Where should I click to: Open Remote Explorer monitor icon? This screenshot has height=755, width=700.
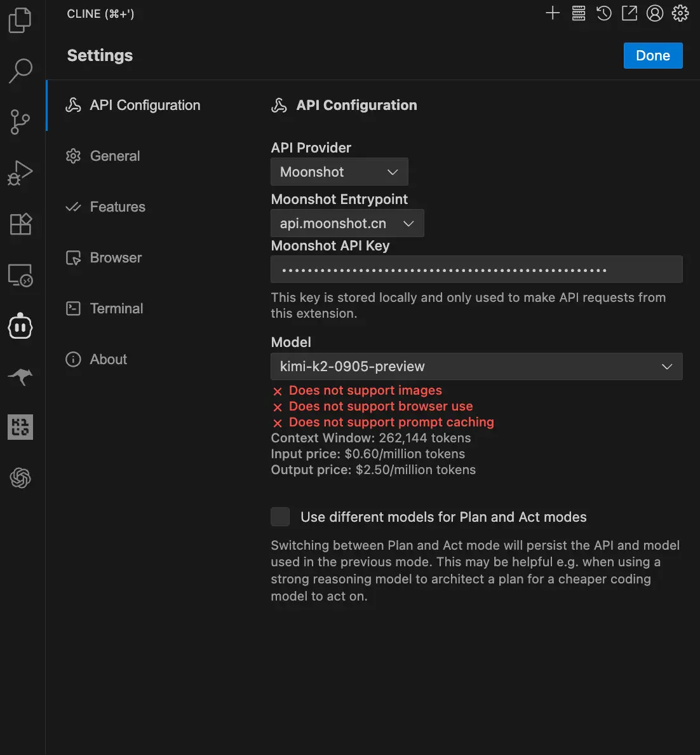pos(20,275)
